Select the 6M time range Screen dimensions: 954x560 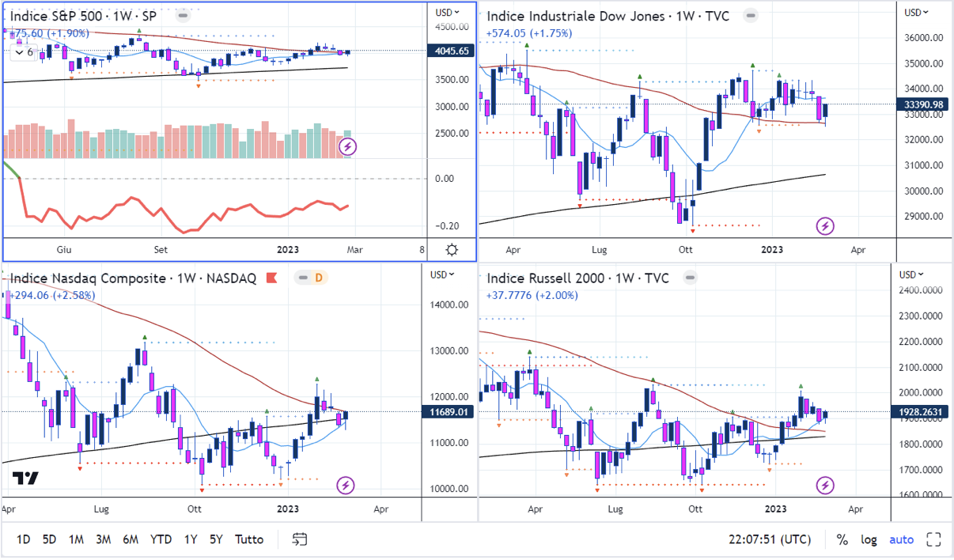pyautogui.click(x=131, y=539)
